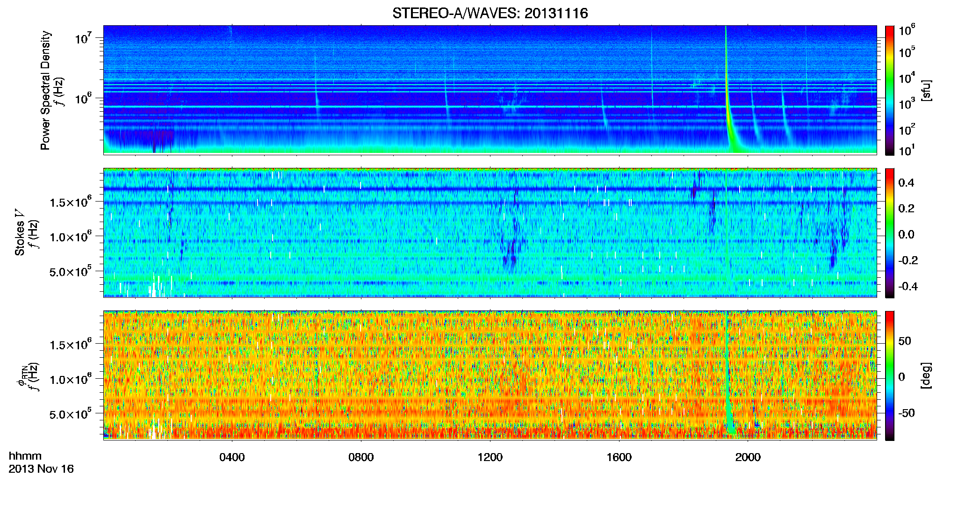The width and height of the screenshot is (980, 505).
Task: Click the 0 value on the deg colorbar
Action: pyautogui.click(x=901, y=377)
